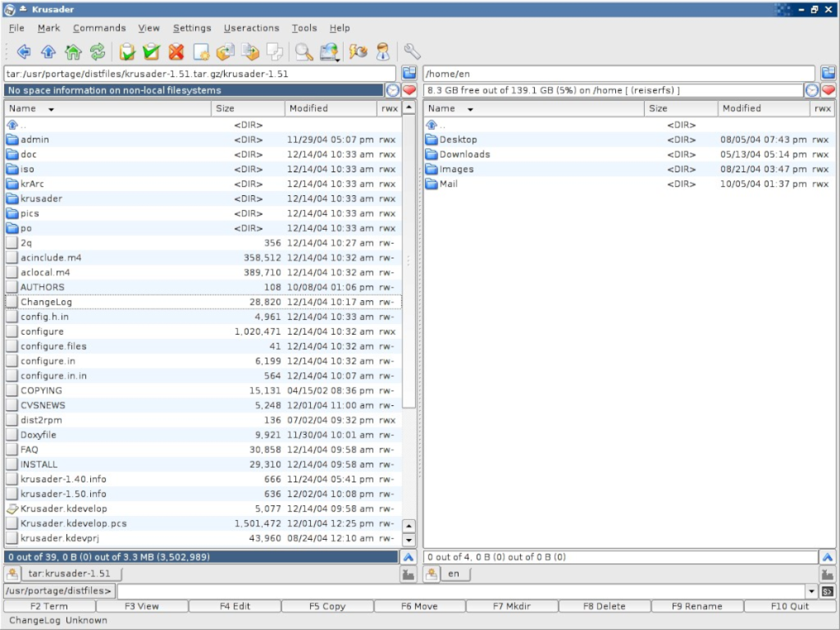
Task: Start root mode using the person icon
Action: point(382,52)
